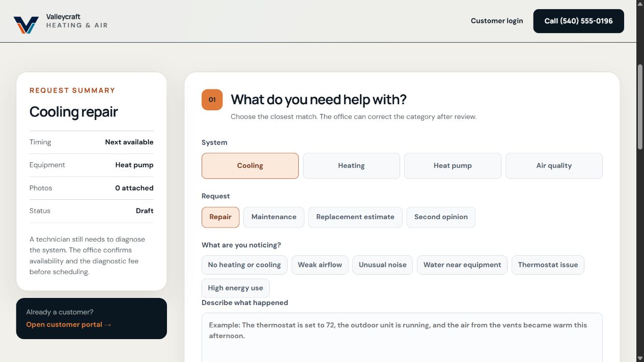Click the REQUEST SUMMARY heading
Image resolution: width=644 pixels, height=362 pixels.
[x=72, y=90]
